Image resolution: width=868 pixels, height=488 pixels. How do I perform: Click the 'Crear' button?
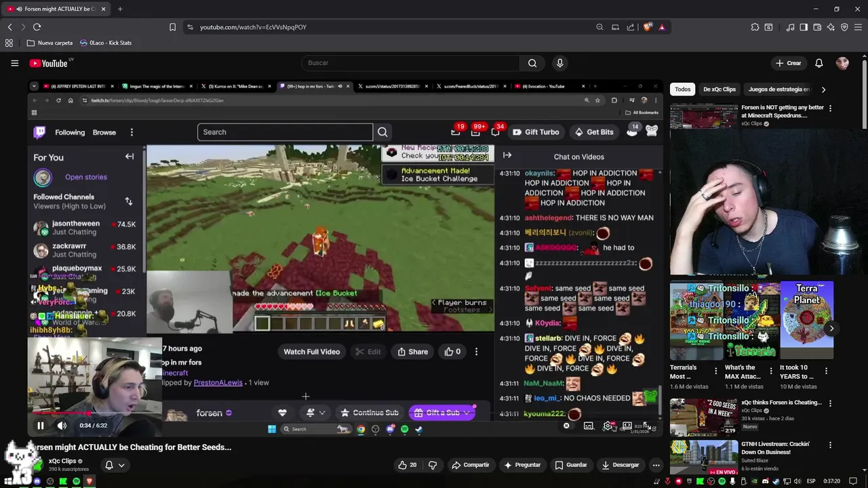tap(789, 63)
